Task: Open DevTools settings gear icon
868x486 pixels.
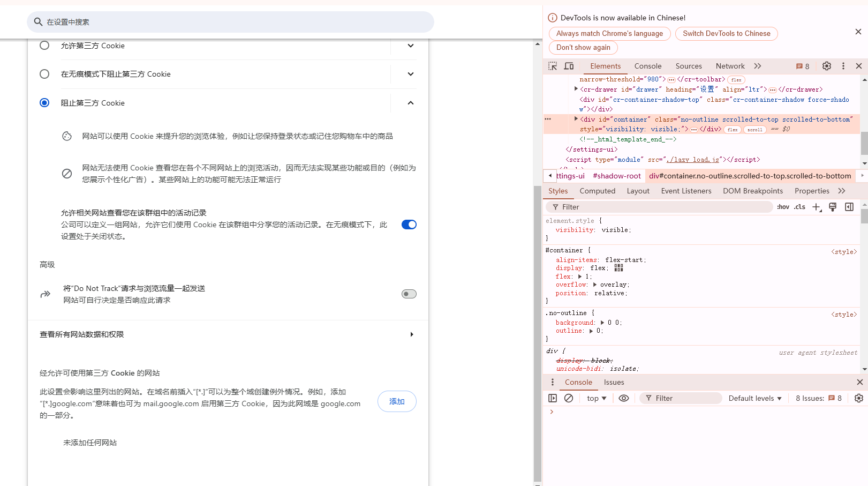Action: pos(827,66)
